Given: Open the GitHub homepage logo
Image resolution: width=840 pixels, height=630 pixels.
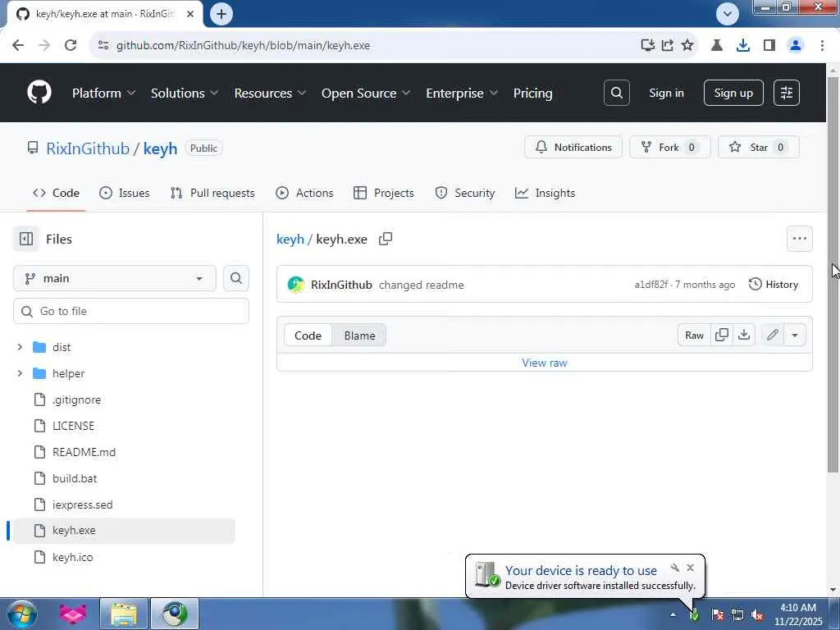Looking at the screenshot, I should 39,93.
